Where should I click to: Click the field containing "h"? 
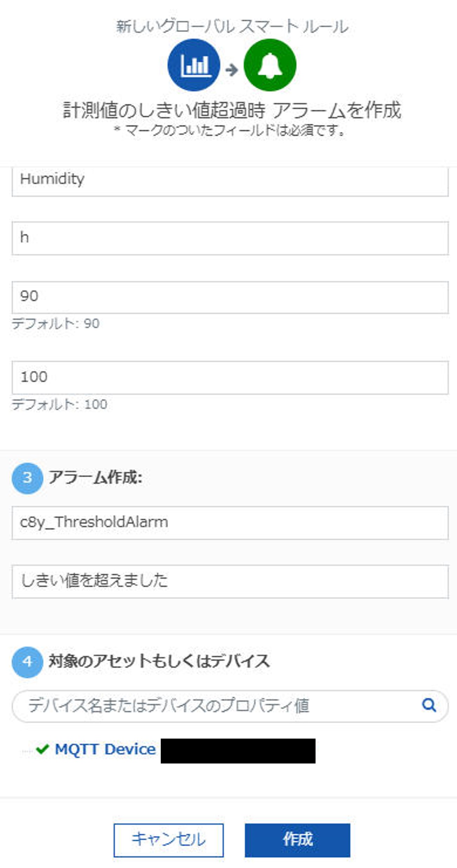click(230, 238)
